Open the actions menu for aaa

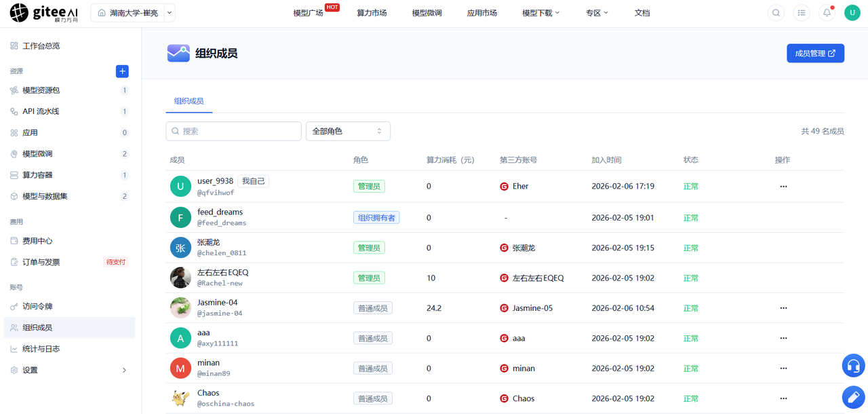pyautogui.click(x=783, y=338)
